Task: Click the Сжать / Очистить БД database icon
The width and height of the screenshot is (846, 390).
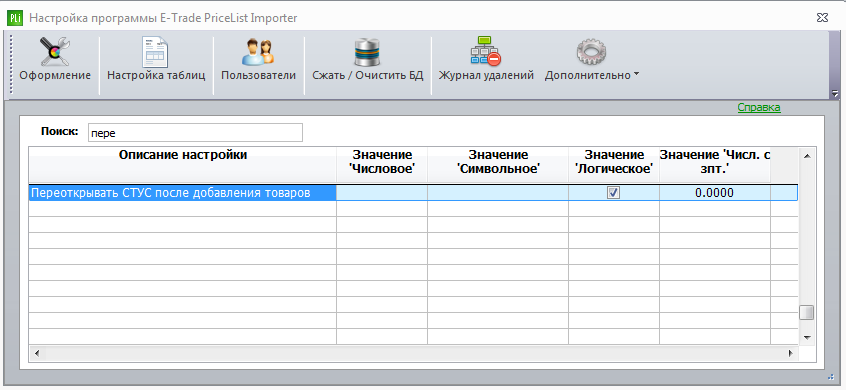Action: [x=367, y=52]
